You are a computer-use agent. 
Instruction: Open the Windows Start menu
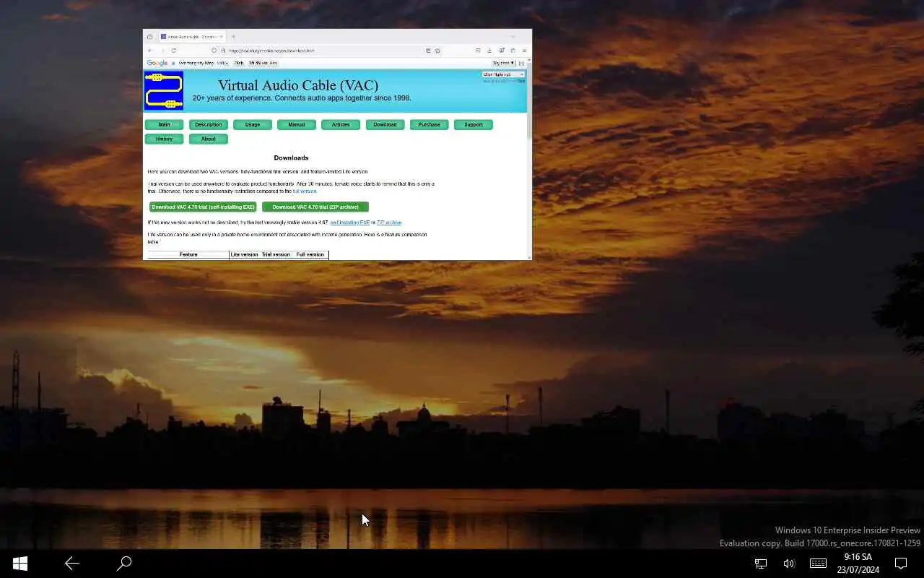(19, 564)
